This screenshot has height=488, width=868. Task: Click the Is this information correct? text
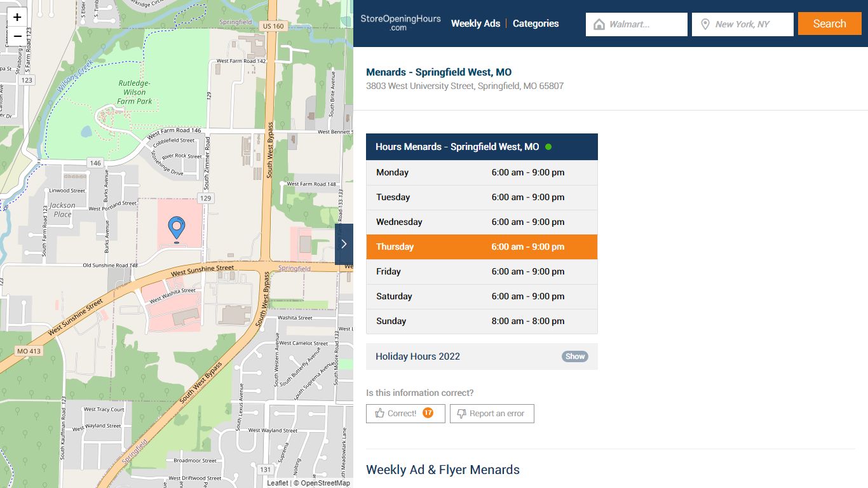pyautogui.click(x=419, y=393)
